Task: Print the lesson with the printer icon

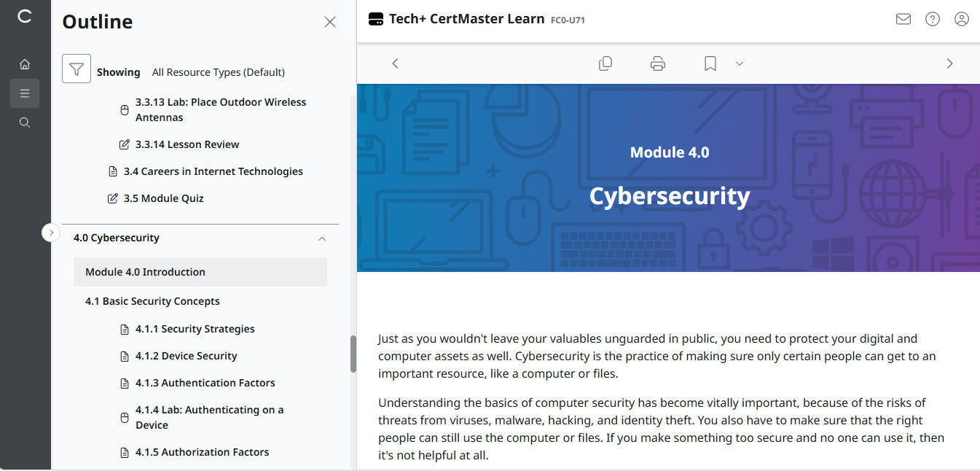Action: 657,63
